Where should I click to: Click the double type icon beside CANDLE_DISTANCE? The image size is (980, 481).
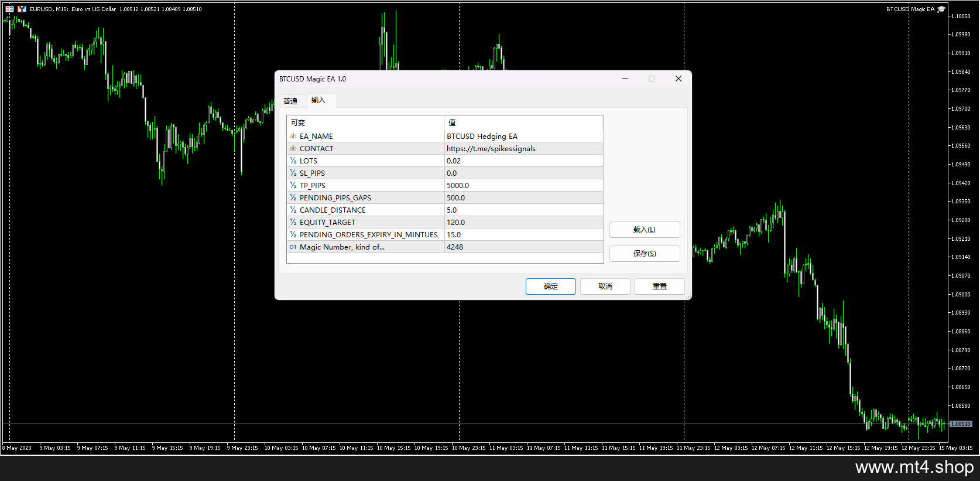tap(293, 210)
